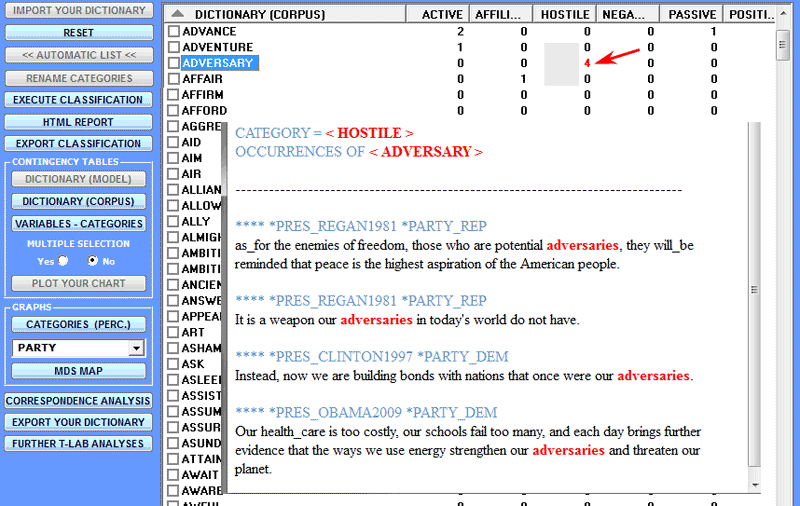Click the RESET button
This screenshot has width=800, height=506.
(x=79, y=33)
